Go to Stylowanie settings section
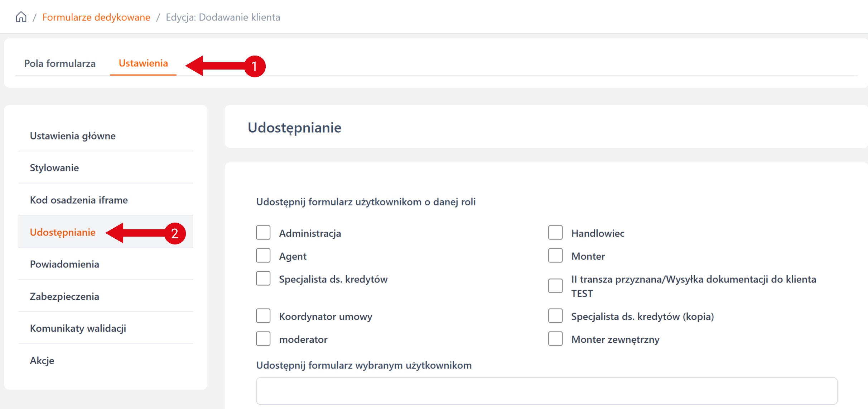The height and width of the screenshot is (409, 868). (54, 168)
